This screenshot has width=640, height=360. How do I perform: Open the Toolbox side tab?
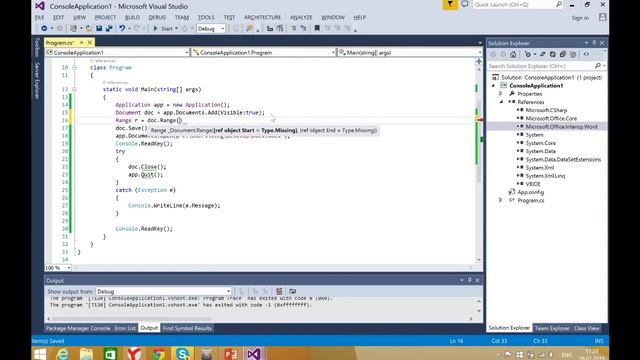pyautogui.click(x=37, y=47)
